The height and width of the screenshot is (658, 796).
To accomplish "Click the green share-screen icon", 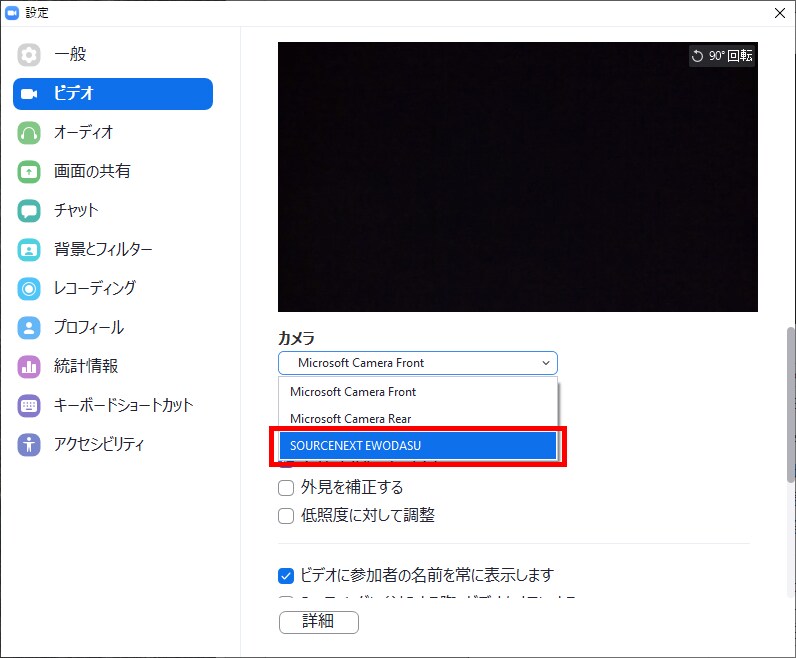I will 29,172.
